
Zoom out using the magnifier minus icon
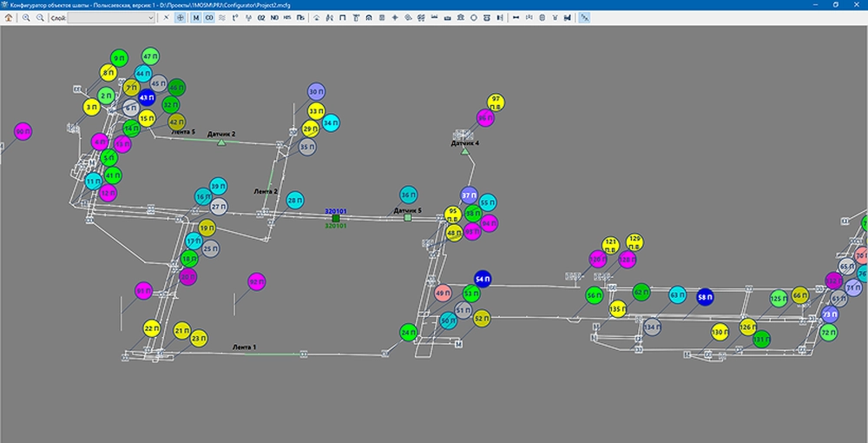[x=40, y=17]
